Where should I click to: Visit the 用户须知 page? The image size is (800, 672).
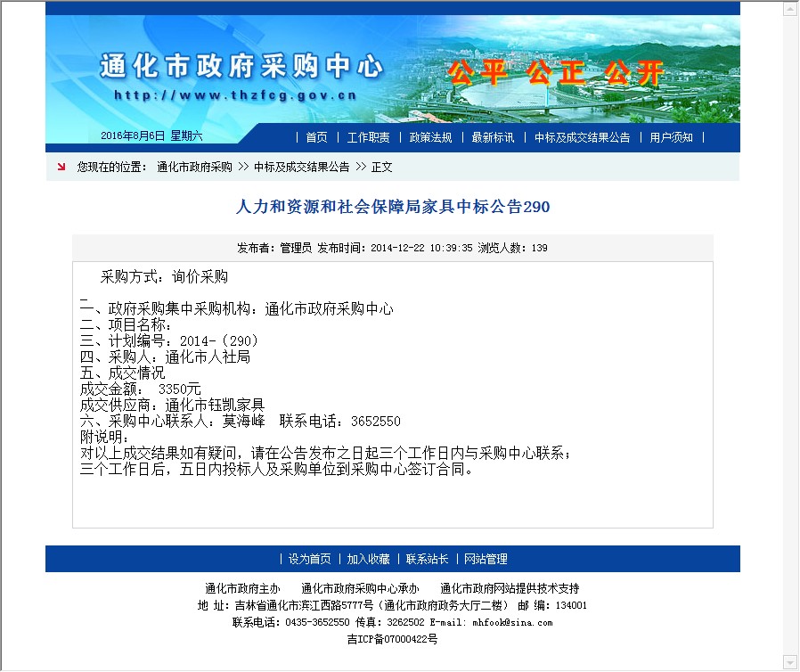point(671,137)
